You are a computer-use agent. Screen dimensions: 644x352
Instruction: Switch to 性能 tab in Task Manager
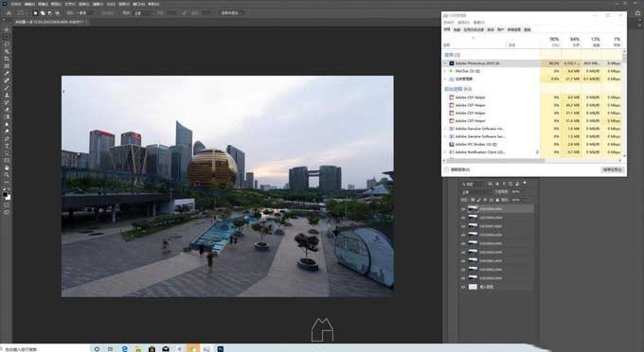[456, 29]
